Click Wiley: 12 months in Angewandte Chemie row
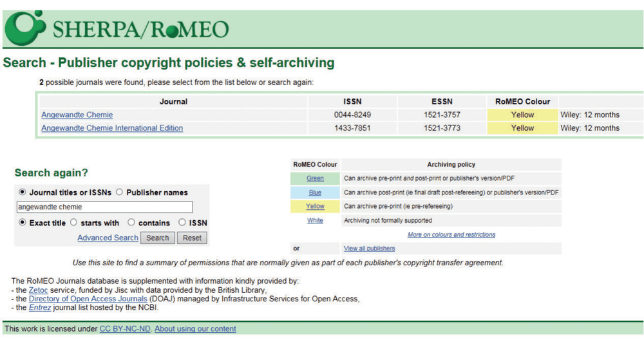The image size is (644, 338). click(590, 115)
